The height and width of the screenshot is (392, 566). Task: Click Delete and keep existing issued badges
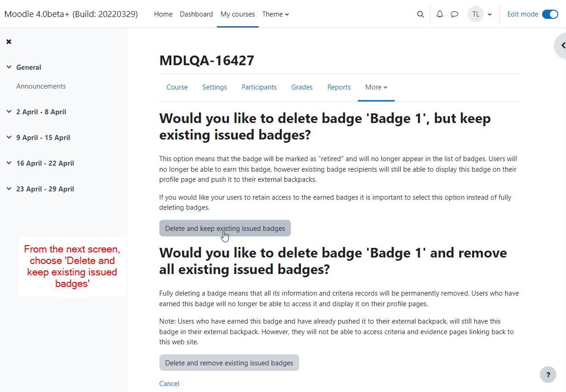[x=225, y=228]
